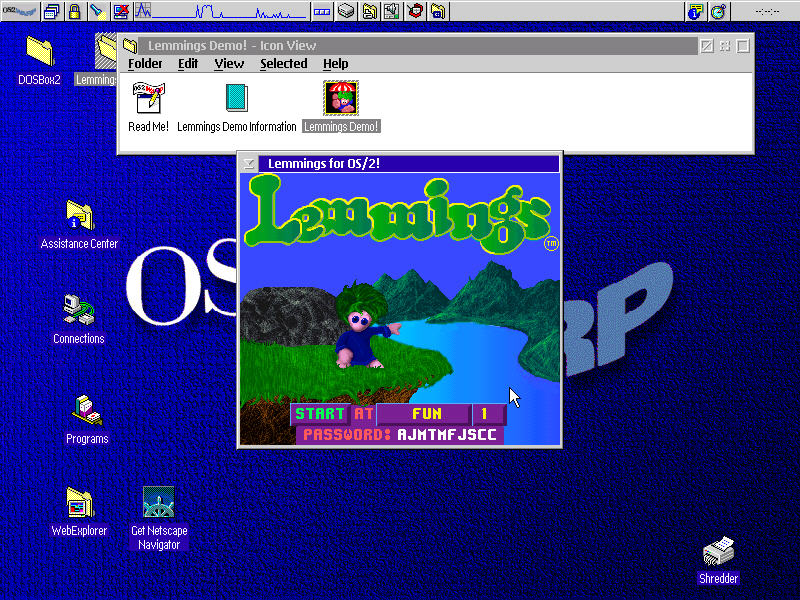The height and width of the screenshot is (600, 800).
Task: Click the Lemmings Demo! - Icon View title bar
Action: 417,46
